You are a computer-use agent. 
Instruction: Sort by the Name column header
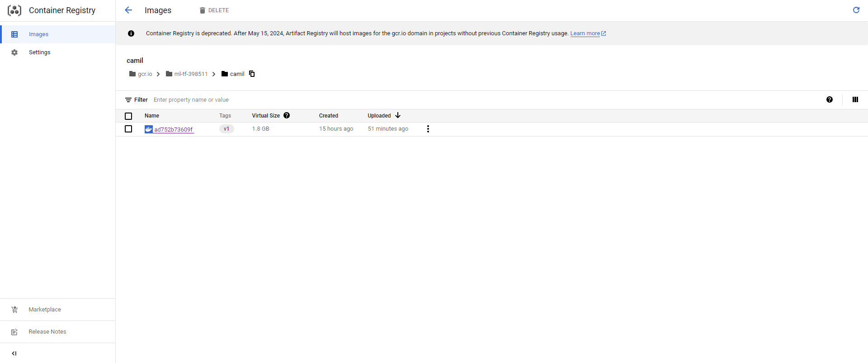[x=152, y=116]
